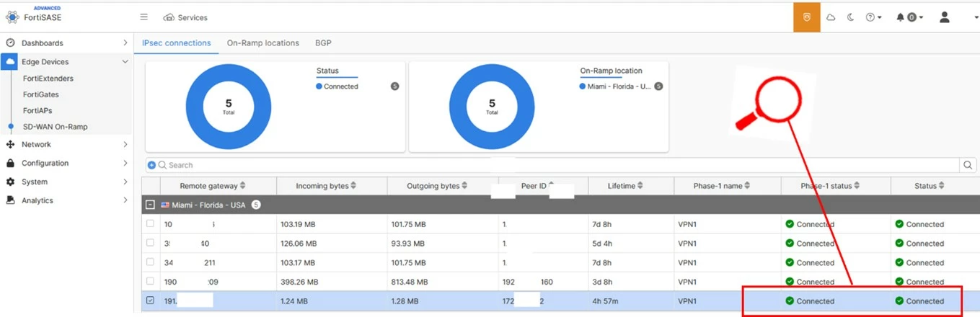Image resolution: width=980 pixels, height=317 pixels.
Task: Click the Connected legend blue dot
Action: pyautogui.click(x=319, y=86)
